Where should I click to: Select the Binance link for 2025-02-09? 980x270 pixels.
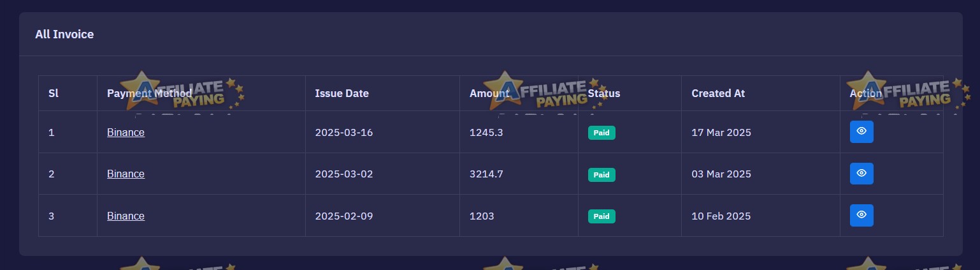126,216
